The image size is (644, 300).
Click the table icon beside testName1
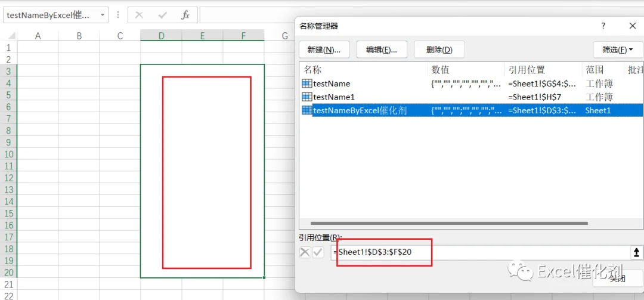coord(306,97)
